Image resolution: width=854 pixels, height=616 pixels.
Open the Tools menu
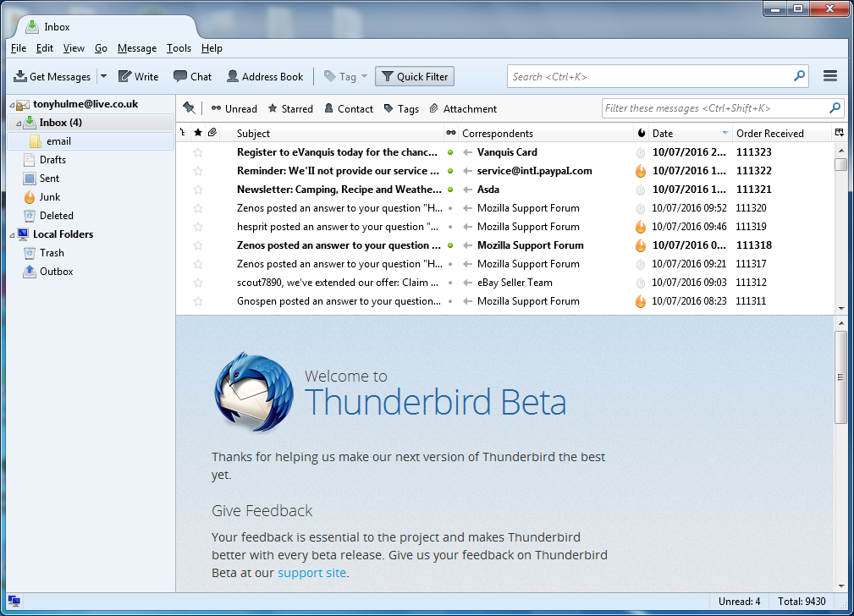point(179,48)
